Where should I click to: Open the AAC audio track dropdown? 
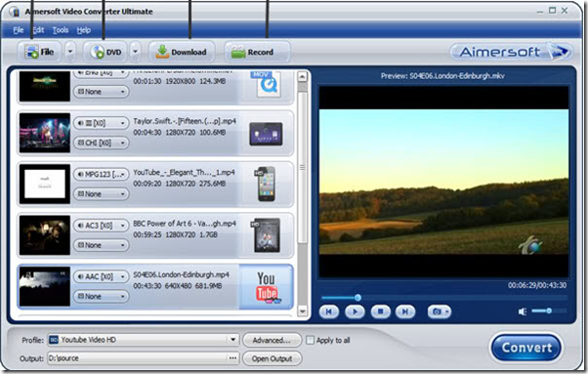coord(101,277)
